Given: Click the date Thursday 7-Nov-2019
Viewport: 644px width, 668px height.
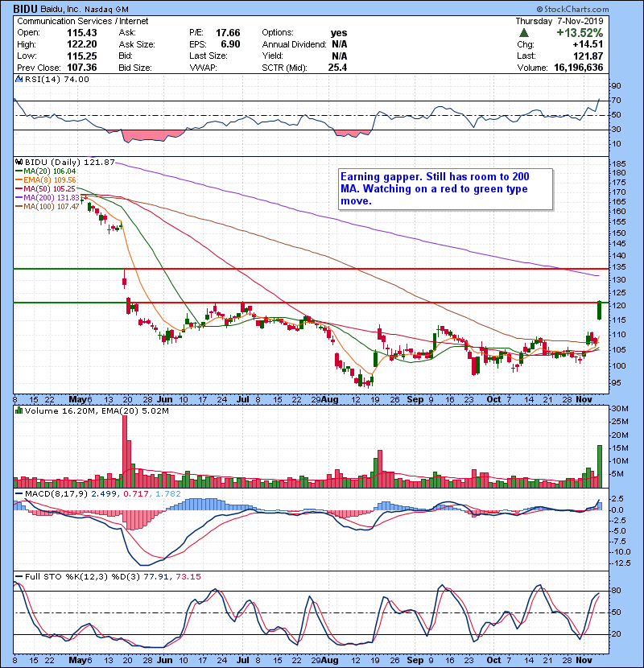Looking at the screenshot, I should tap(559, 21).
